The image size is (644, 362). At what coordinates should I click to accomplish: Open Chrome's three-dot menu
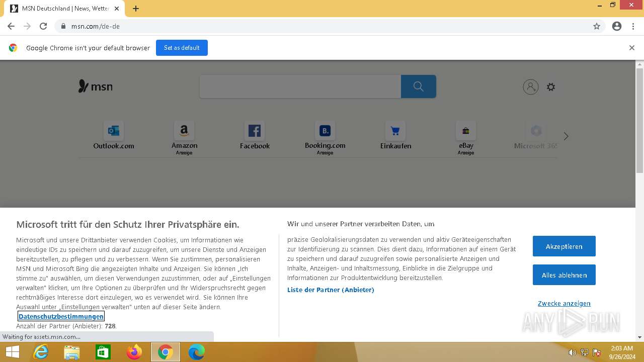[x=633, y=26]
